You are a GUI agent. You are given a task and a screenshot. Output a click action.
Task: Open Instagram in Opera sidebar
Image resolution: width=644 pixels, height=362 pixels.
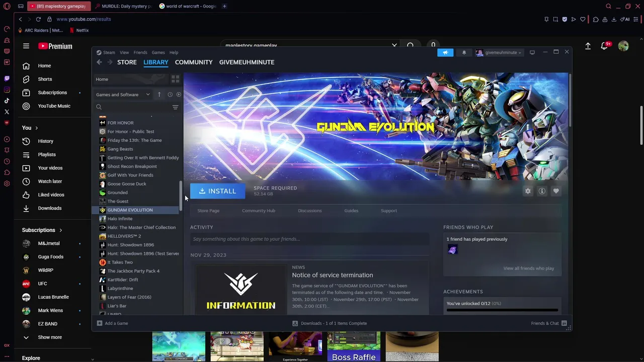coord(7,89)
